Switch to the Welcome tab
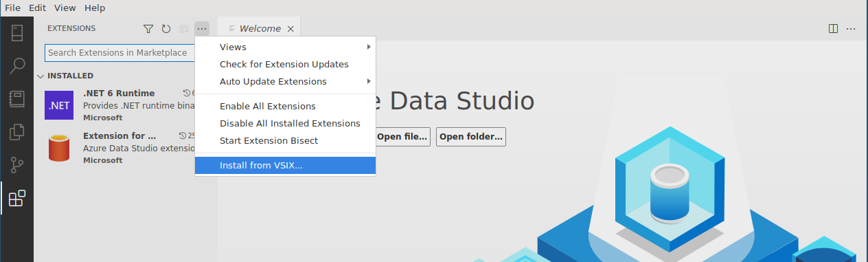This screenshot has width=868, height=262. (260, 29)
